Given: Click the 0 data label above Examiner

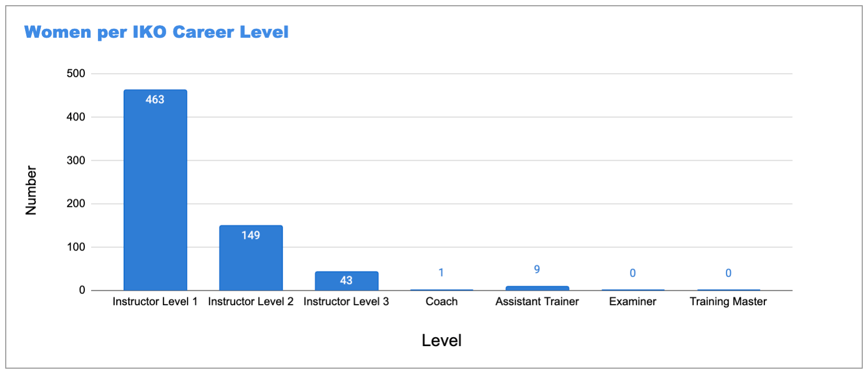Looking at the screenshot, I should [632, 273].
